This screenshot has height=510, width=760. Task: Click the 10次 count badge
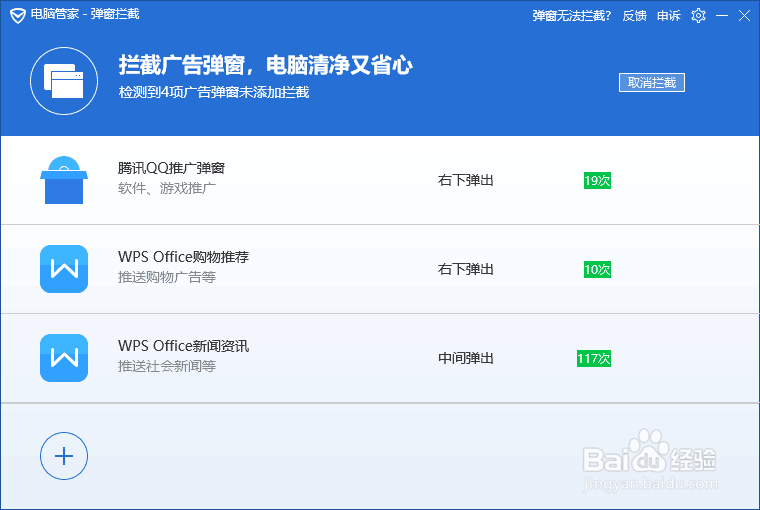tap(597, 269)
